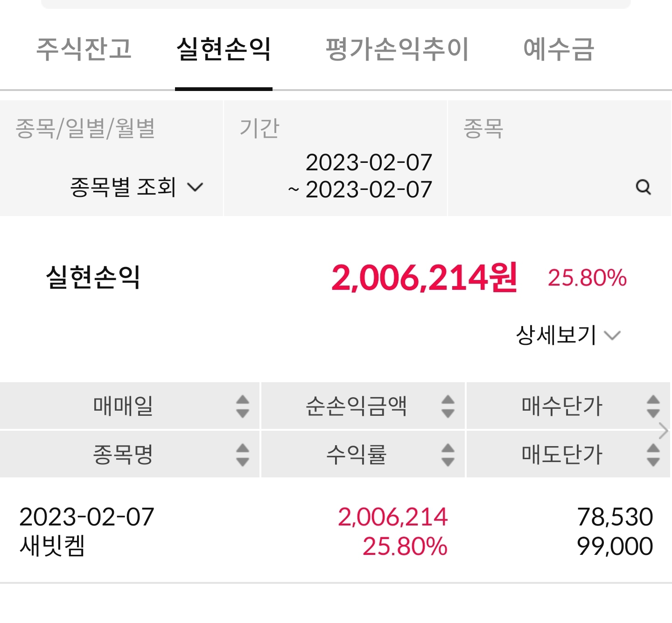Viewport: 672px width, 623px height.
Task: Sort by 종목명 using its sort arrows
Action: point(243,455)
